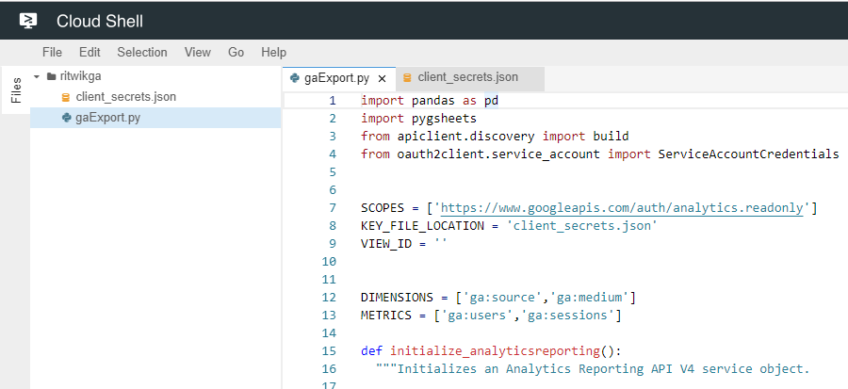Open the Selection menu
The width and height of the screenshot is (848, 389).
[142, 52]
